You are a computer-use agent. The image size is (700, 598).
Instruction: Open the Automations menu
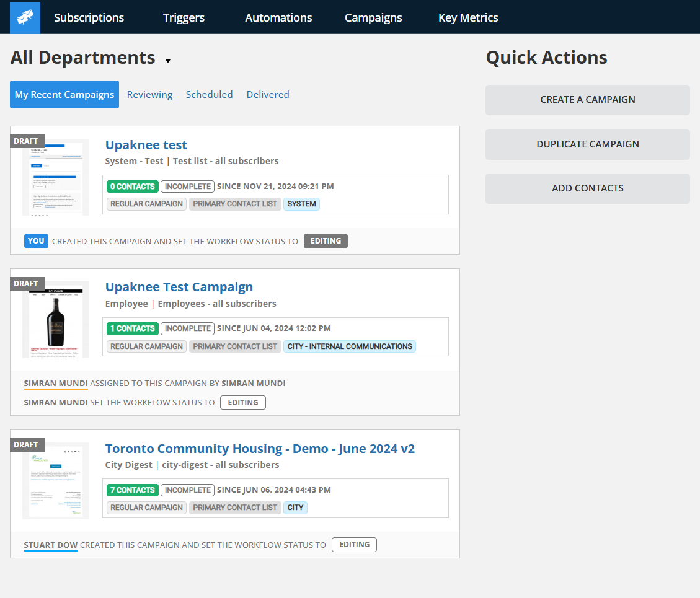coord(278,17)
